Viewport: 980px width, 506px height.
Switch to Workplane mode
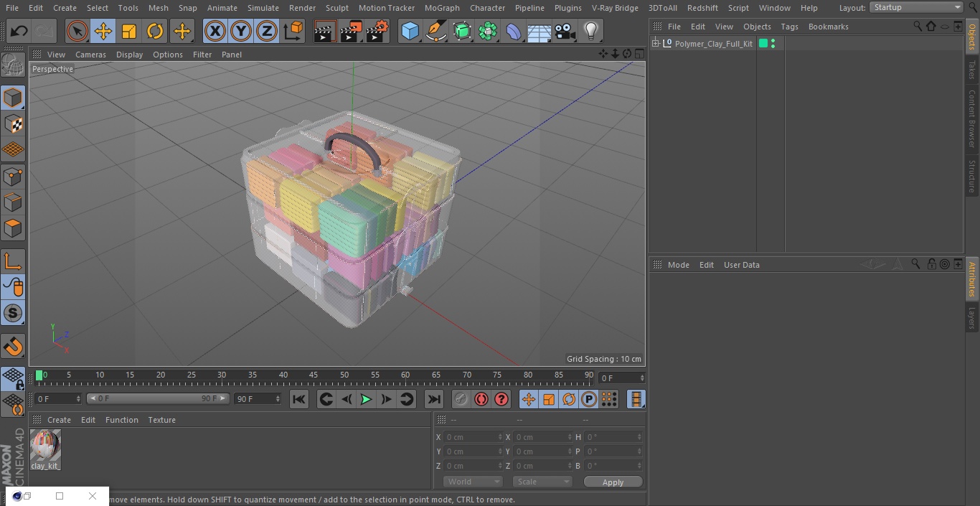13,150
